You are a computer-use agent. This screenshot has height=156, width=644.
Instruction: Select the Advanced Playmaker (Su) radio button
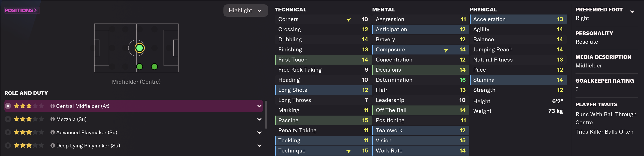(8, 132)
